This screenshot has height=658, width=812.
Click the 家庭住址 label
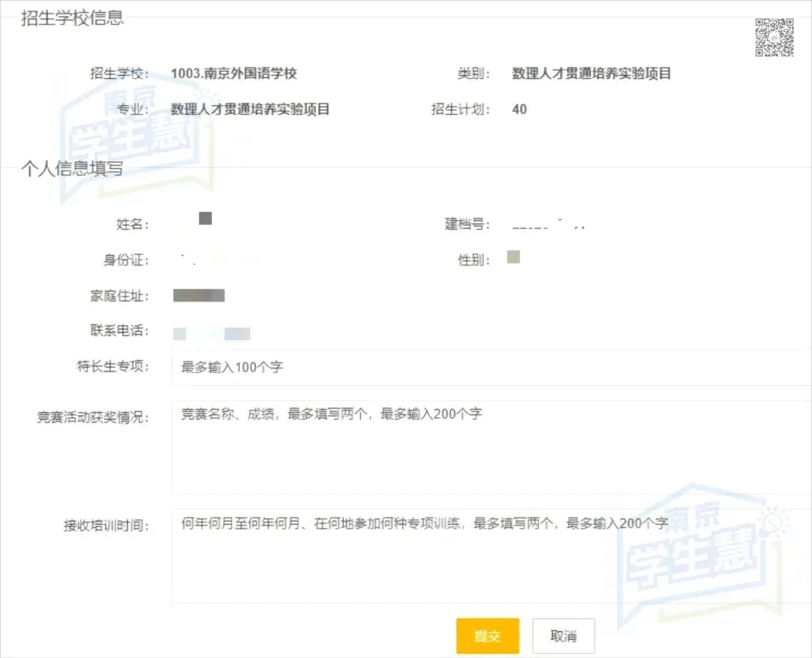(119, 296)
